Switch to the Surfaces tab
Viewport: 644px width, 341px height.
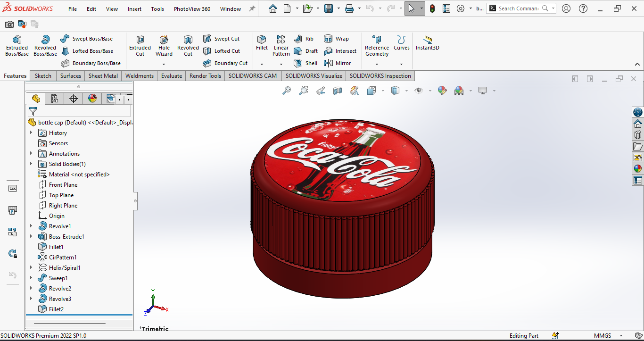pyautogui.click(x=71, y=76)
